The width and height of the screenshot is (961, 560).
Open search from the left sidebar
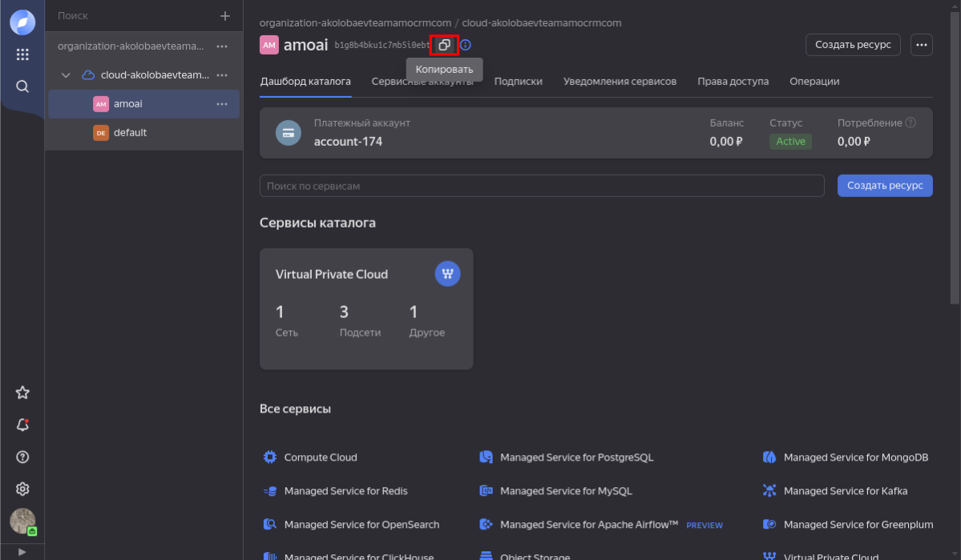point(22,87)
